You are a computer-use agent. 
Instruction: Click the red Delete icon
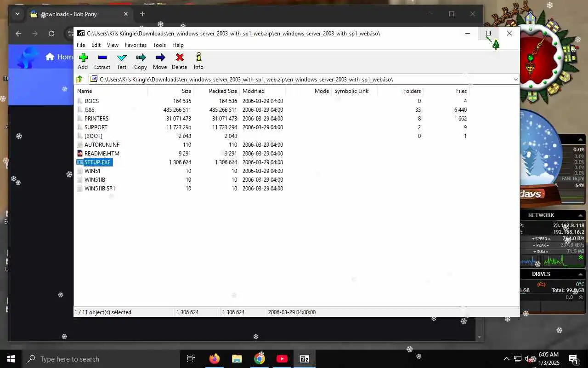pos(180,61)
